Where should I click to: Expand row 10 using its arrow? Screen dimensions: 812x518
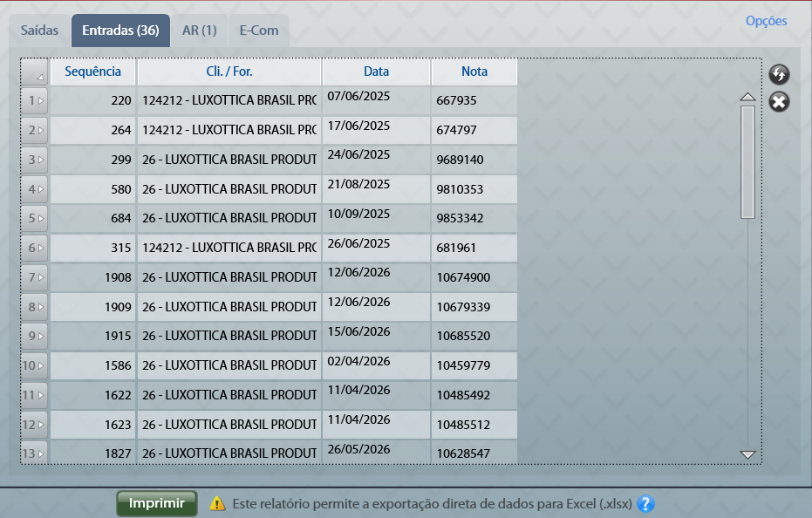(x=41, y=365)
